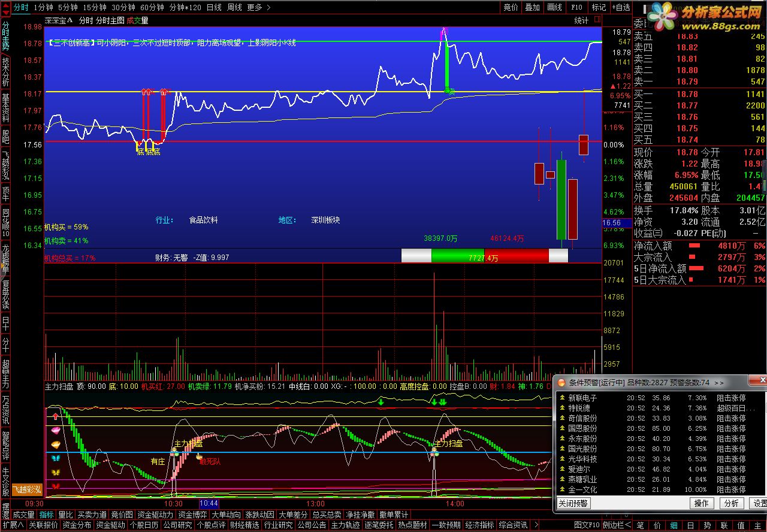Click the red up-arrow indicator icon
767x532 pixels.
(x=56, y=416)
